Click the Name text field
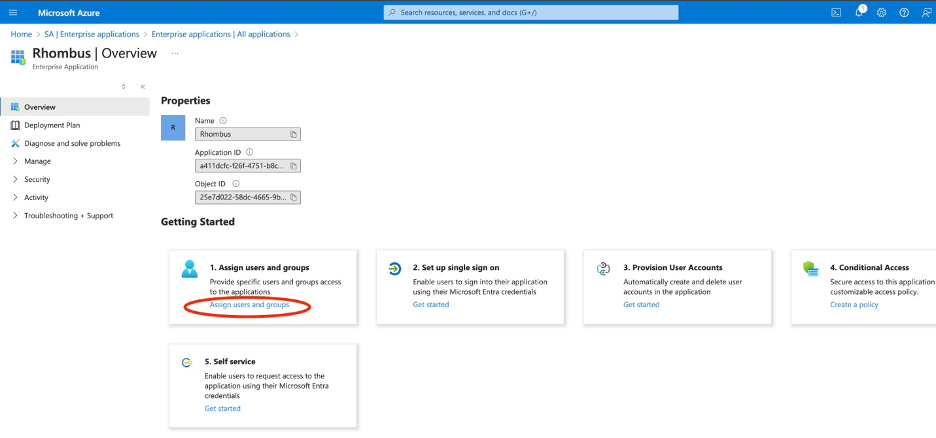This screenshot has height=438, width=936. pyautogui.click(x=248, y=134)
